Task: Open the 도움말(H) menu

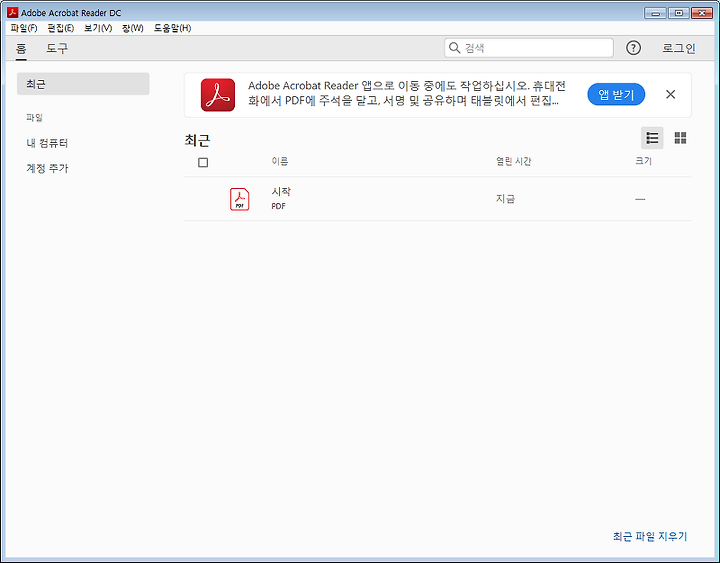Action: (x=172, y=28)
